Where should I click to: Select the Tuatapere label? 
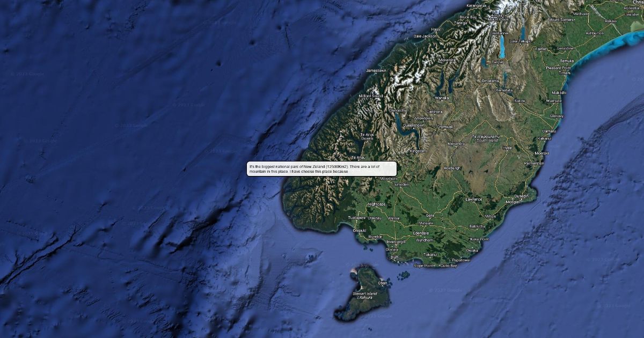(357, 218)
